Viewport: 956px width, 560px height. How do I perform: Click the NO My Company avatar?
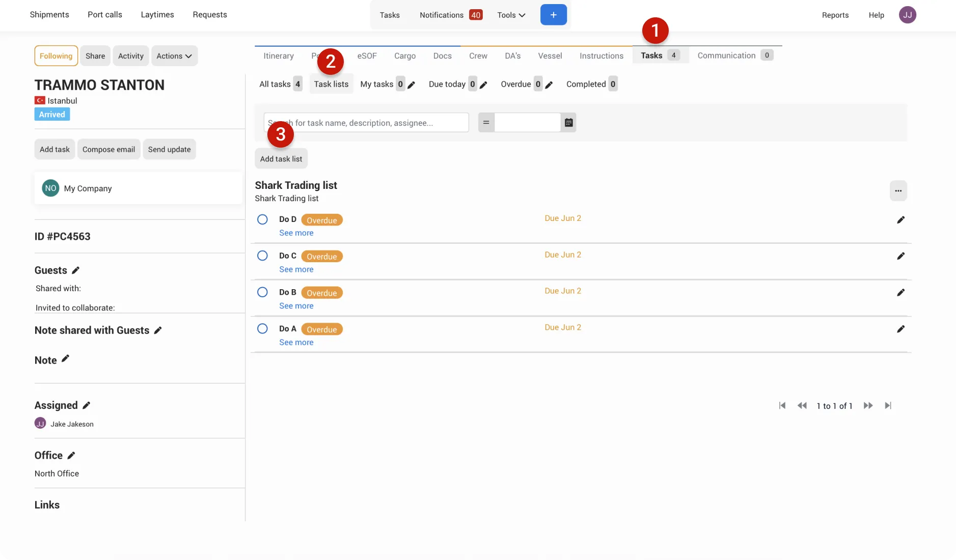point(50,188)
